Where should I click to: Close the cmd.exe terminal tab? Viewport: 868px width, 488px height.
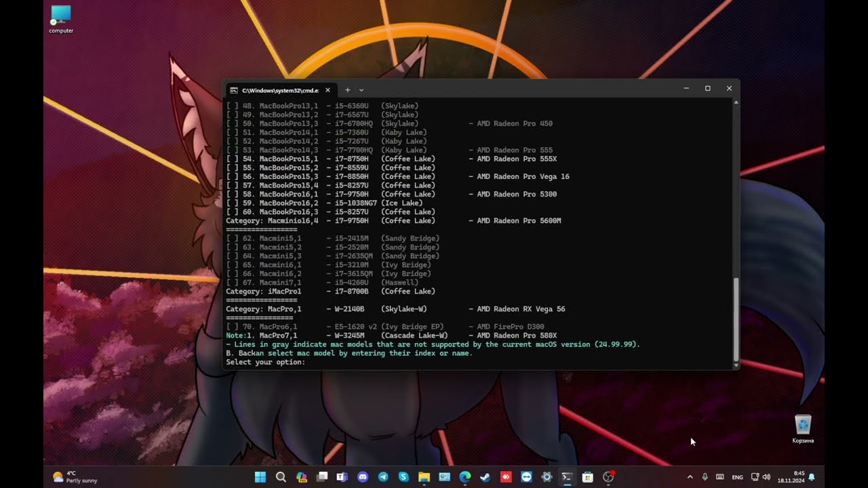tap(328, 89)
